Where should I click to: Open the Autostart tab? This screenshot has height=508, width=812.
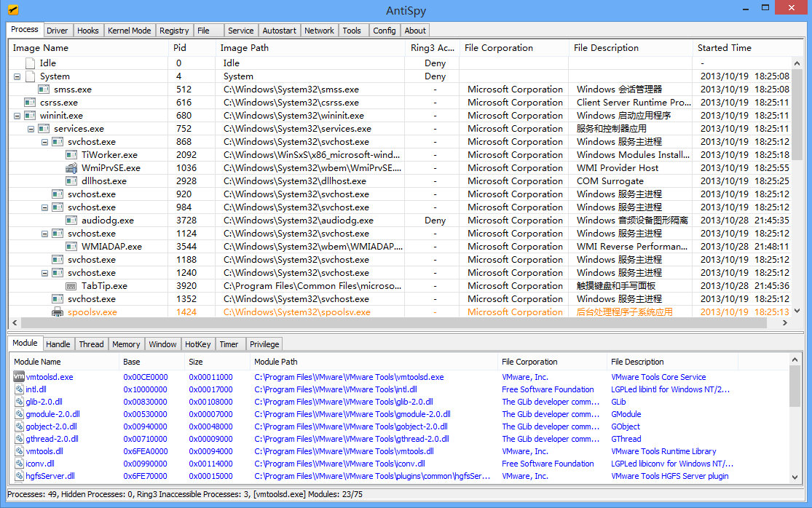[x=279, y=31]
